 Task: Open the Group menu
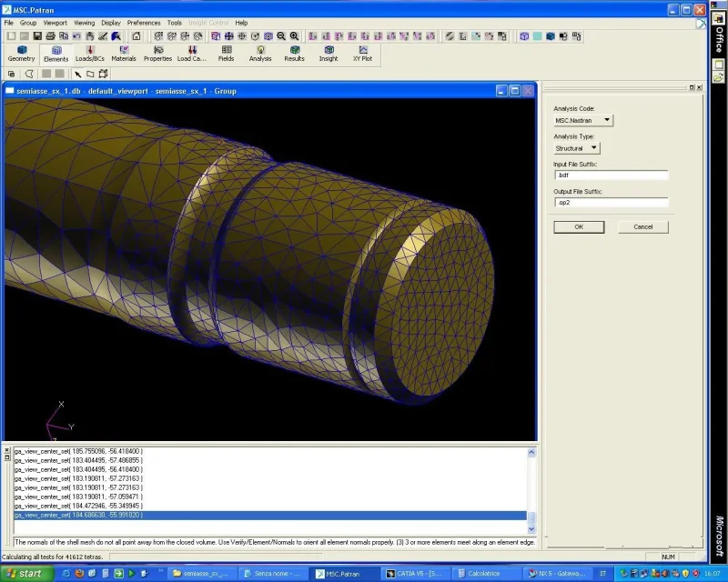(x=28, y=23)
